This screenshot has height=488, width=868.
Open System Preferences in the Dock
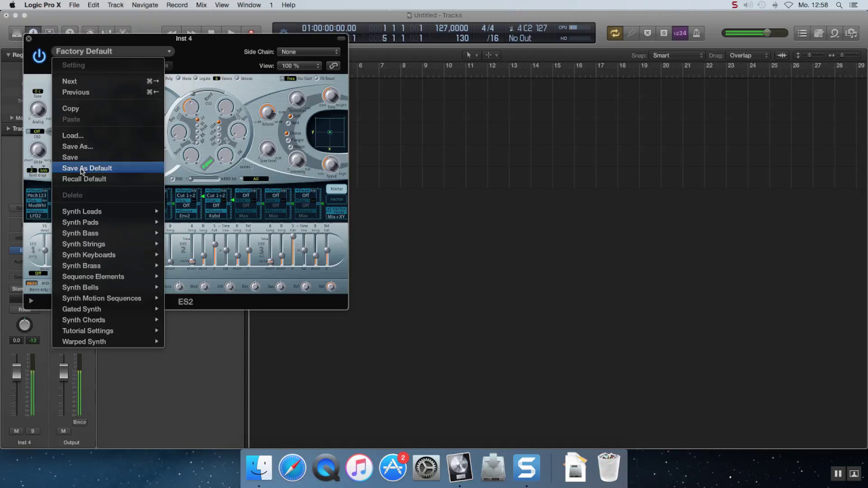(426, 468)
